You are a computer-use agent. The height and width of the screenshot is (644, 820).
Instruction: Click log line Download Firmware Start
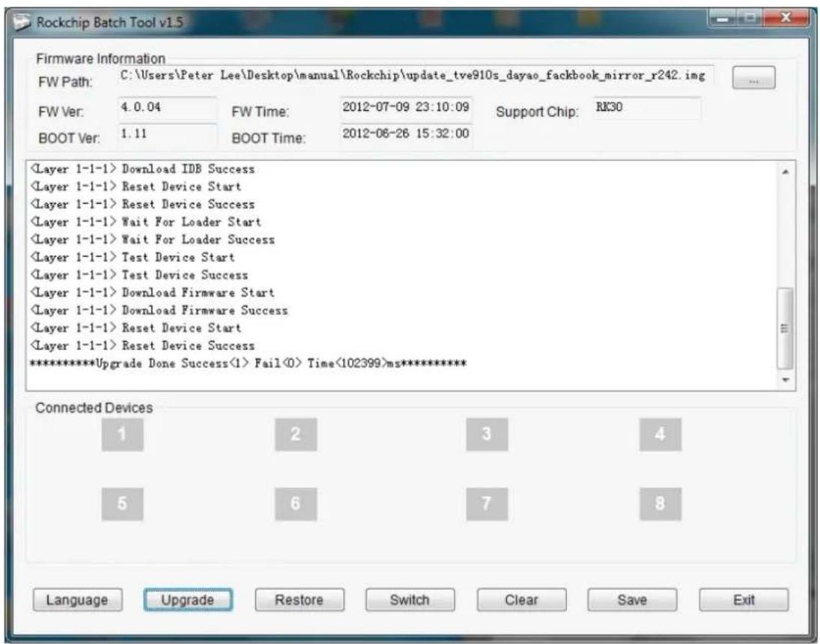(x=152, y=293)
